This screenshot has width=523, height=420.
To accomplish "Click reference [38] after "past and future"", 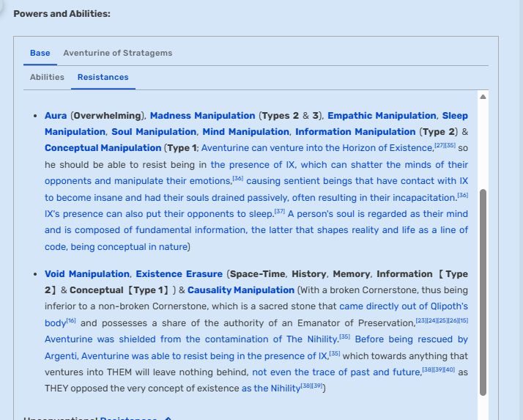I will (x=428, y=369).
